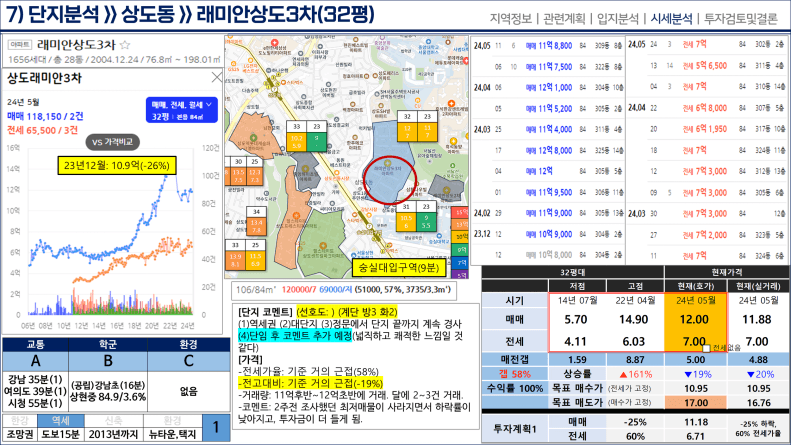Image resolution: width=791 pixels, height=445 pixels.
Task: Select the 목표 매도가 17.00 cell
Action: 696,403
